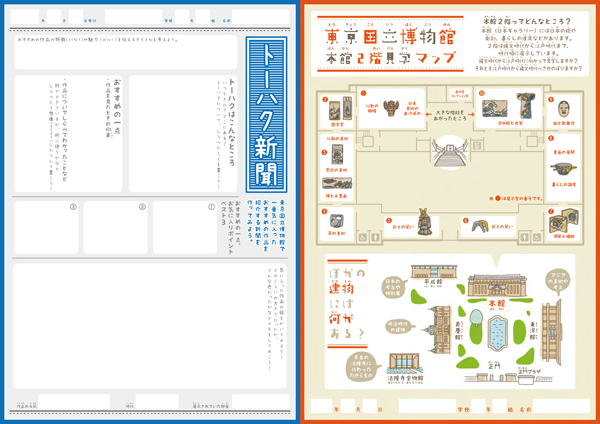Click the 本館 orange label in grounds map
Viewport: 600px width, 424px height.
click(497, 304)
